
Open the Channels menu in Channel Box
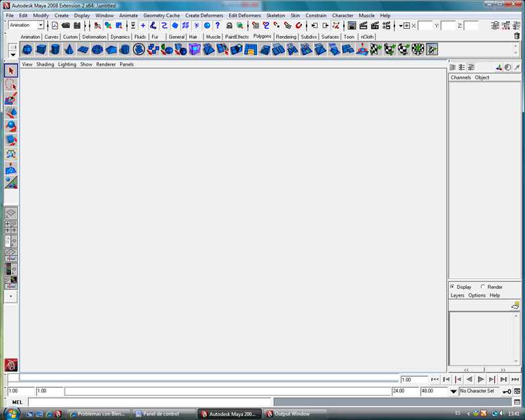pyautogui.click(x=461, y=77)
